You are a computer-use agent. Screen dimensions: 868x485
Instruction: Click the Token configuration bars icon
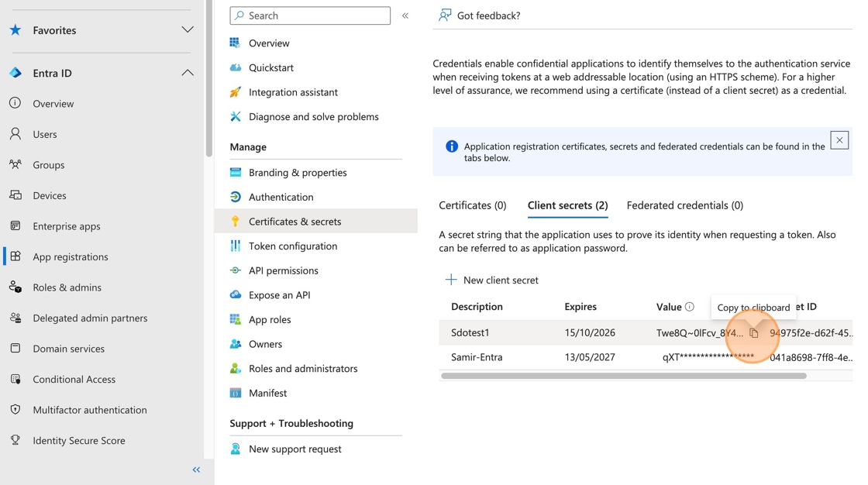click(236, 246)
